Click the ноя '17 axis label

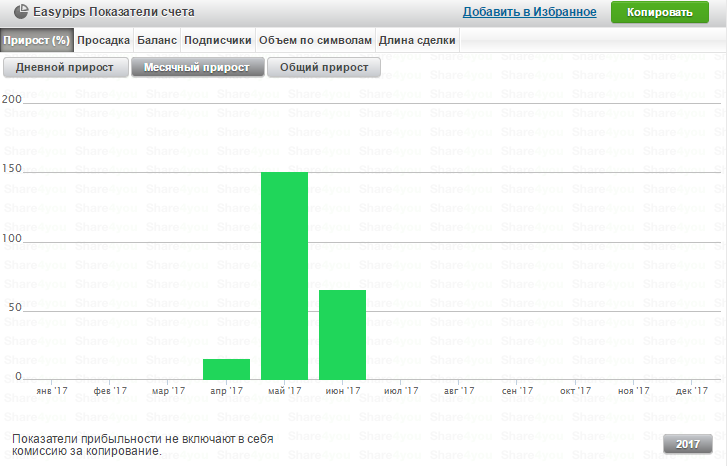(x=633, y=391)
